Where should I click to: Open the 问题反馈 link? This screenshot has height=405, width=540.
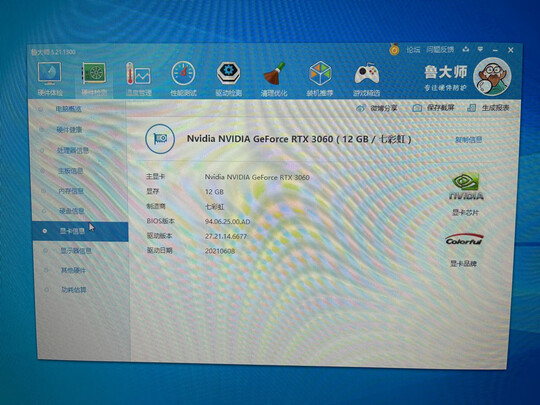click(x=440, y=50)
